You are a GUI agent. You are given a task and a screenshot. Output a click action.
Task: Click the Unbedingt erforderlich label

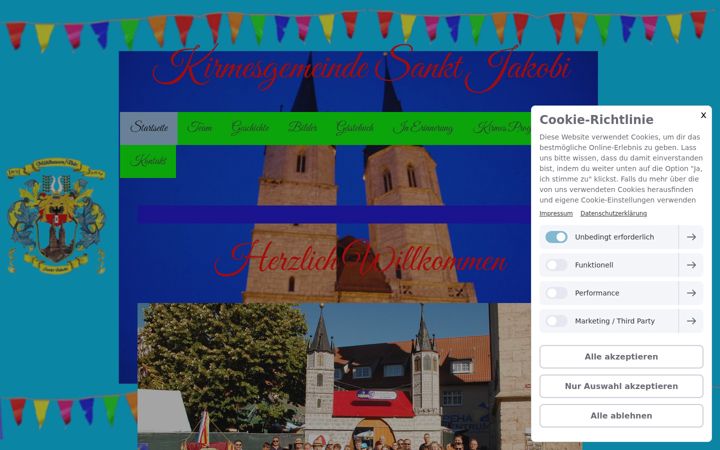tap(614, 237)
